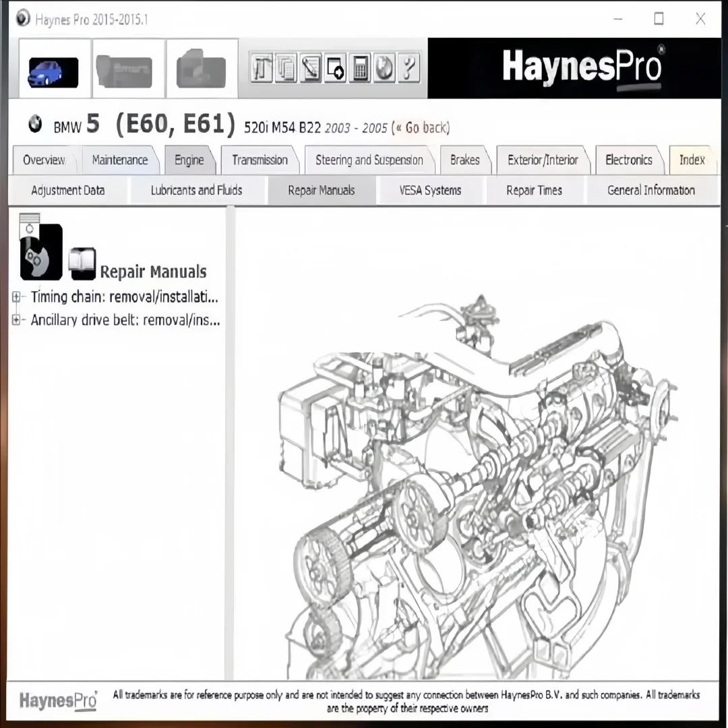Open the Repair Times sub-tab
The width and height of the screenshot is (728, 728).
pos(534,190)
